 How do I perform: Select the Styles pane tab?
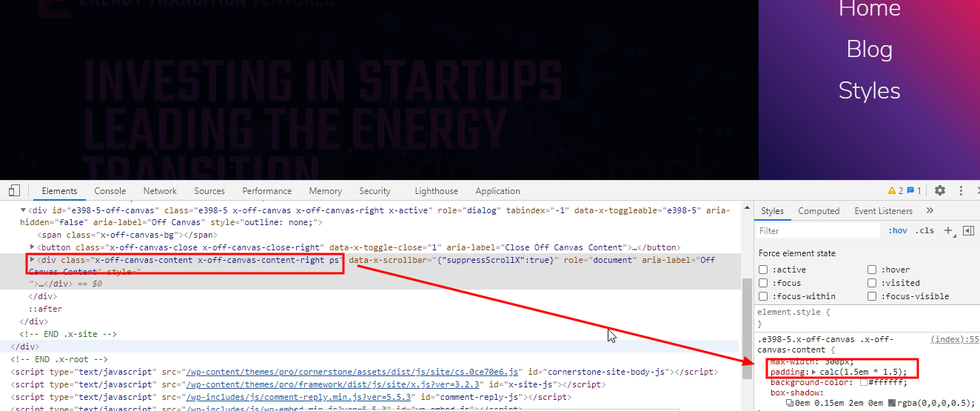point(772,211)
